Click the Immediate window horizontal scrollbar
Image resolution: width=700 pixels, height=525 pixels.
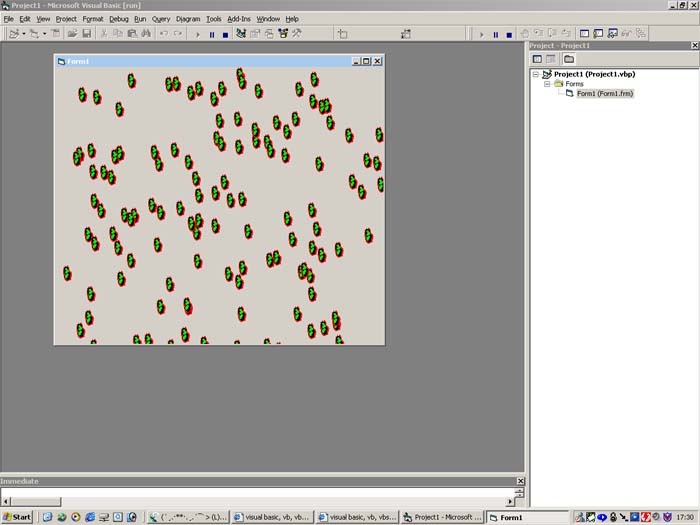[x=260, y=500]
